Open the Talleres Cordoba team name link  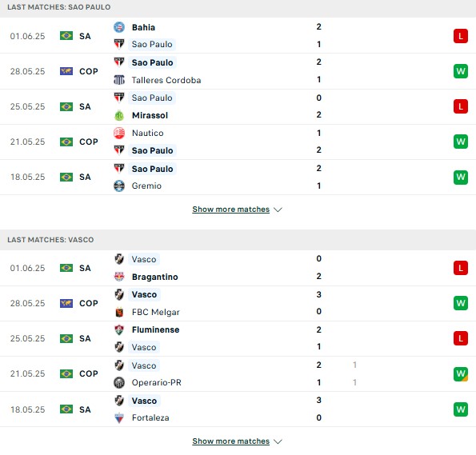point(166,80)
